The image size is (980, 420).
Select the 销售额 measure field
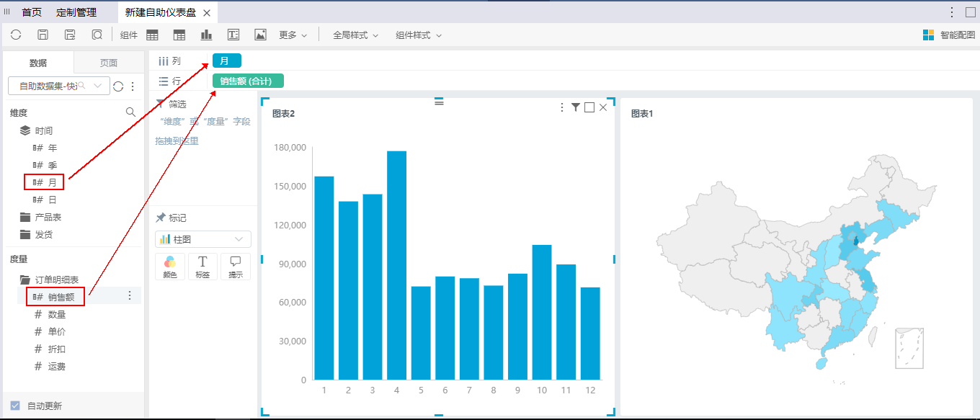click(x=61, y=297)
